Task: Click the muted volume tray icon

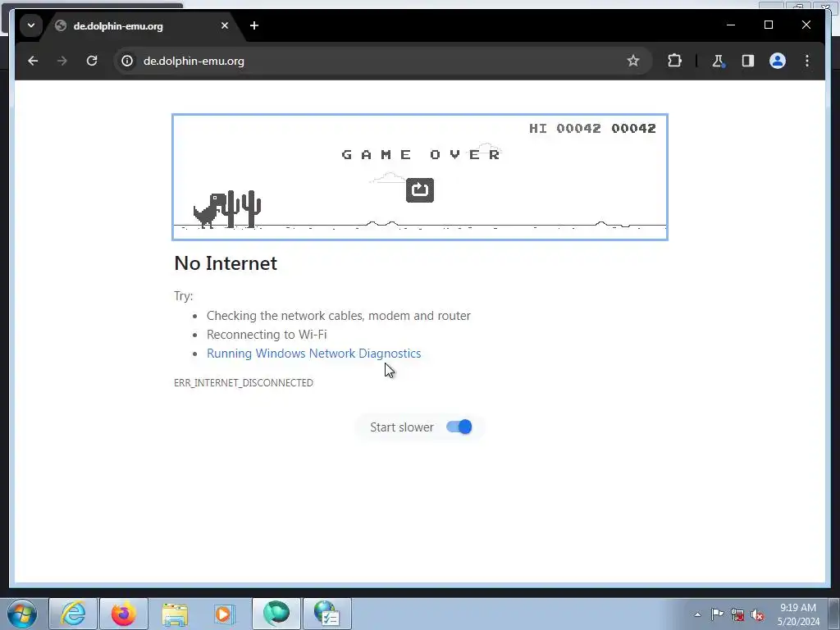Action: 757,614
